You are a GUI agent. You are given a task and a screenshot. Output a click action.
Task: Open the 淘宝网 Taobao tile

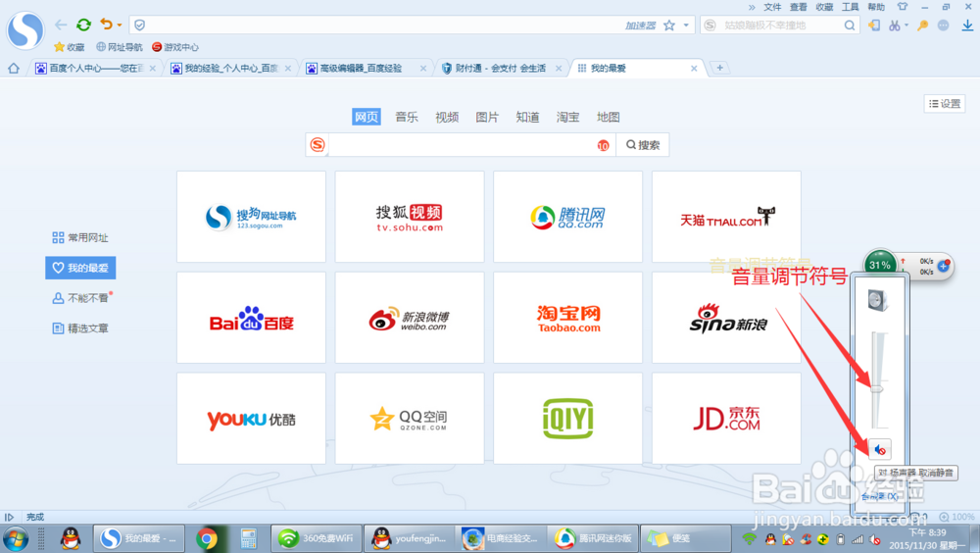[x=568, y=318]
